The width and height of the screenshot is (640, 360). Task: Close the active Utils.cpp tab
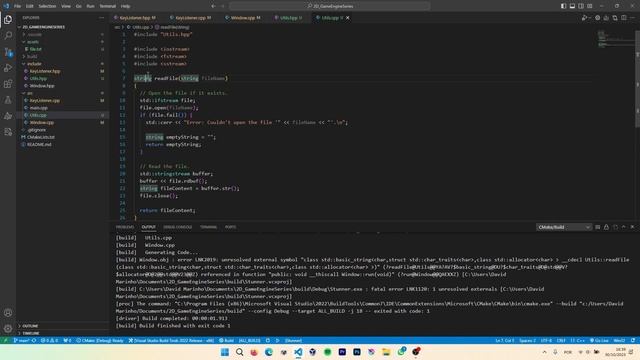coord(348,18)
